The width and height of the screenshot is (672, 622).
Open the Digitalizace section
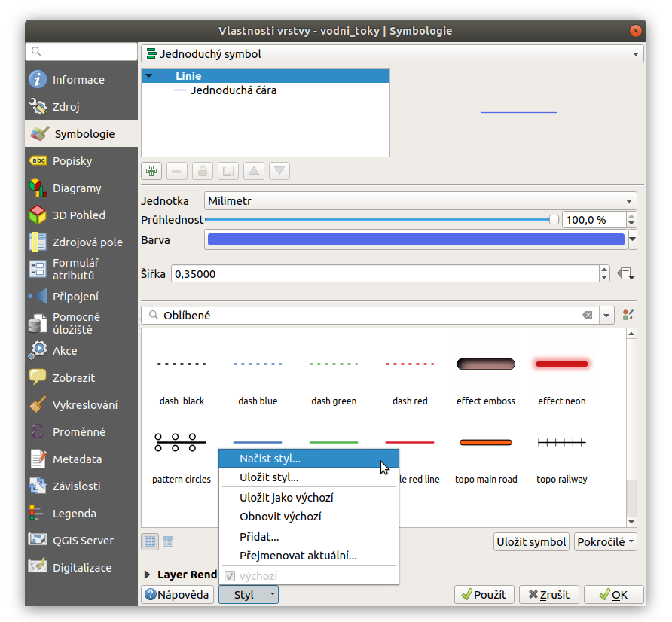click(81, 568)
